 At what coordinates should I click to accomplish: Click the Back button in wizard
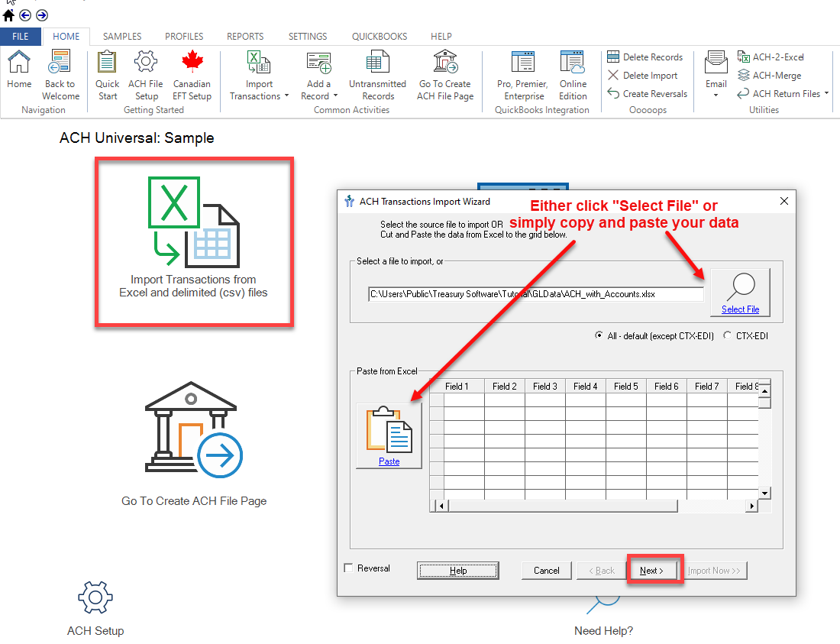coord(602,571)
